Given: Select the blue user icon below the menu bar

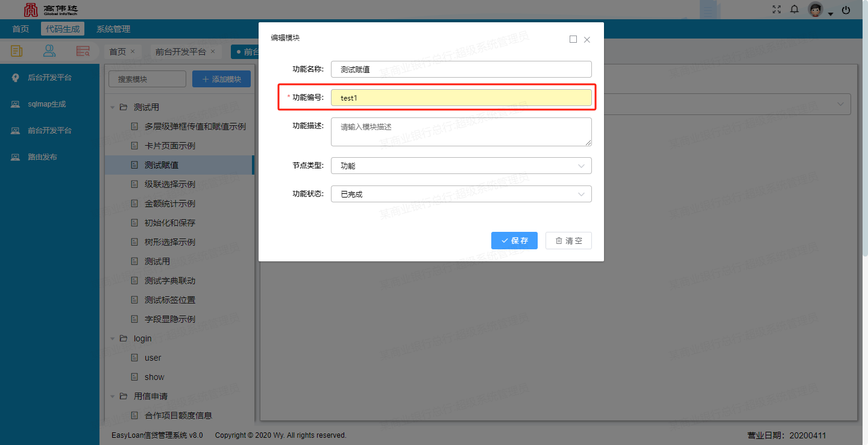Looking at the screenshot, I should (49, 51).
